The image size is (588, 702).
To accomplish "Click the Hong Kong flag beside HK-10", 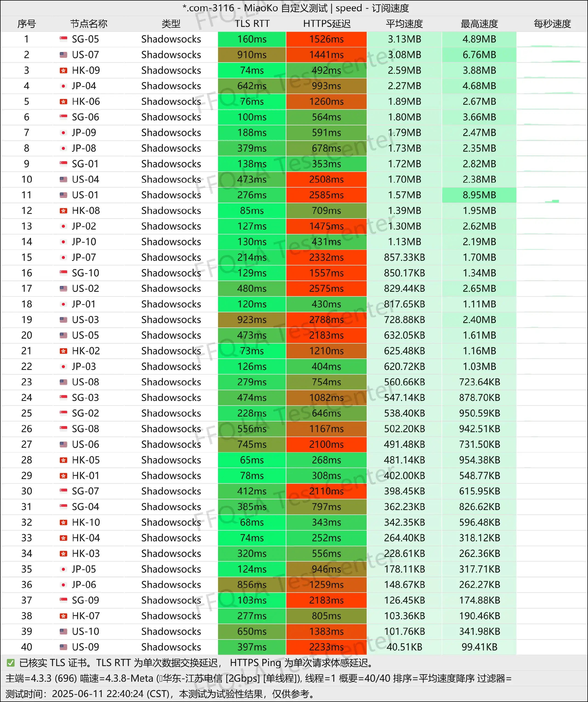I will (64, 522).
